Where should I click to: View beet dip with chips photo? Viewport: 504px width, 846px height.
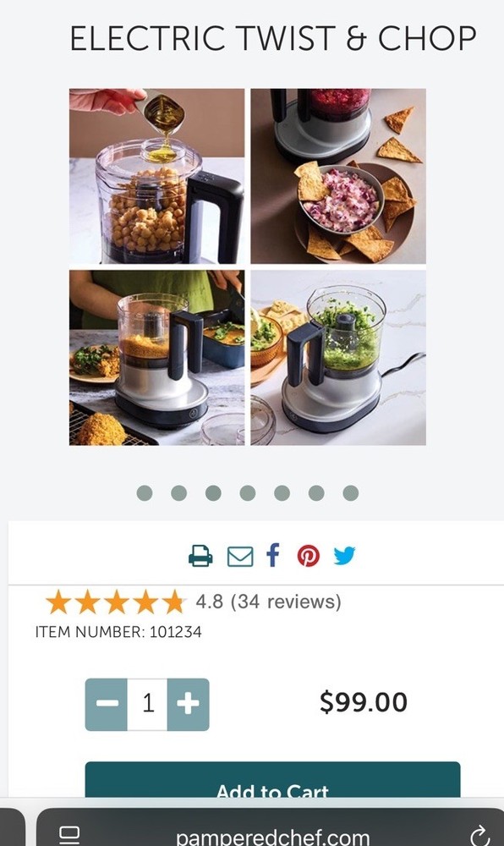(338, 177)
